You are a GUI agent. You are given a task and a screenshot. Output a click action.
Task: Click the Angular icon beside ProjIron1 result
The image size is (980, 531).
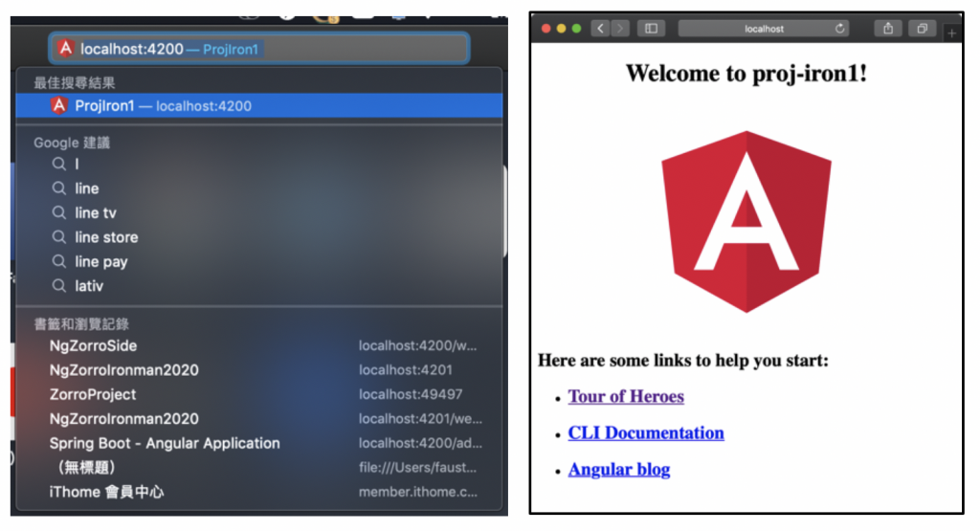(58, 105)
